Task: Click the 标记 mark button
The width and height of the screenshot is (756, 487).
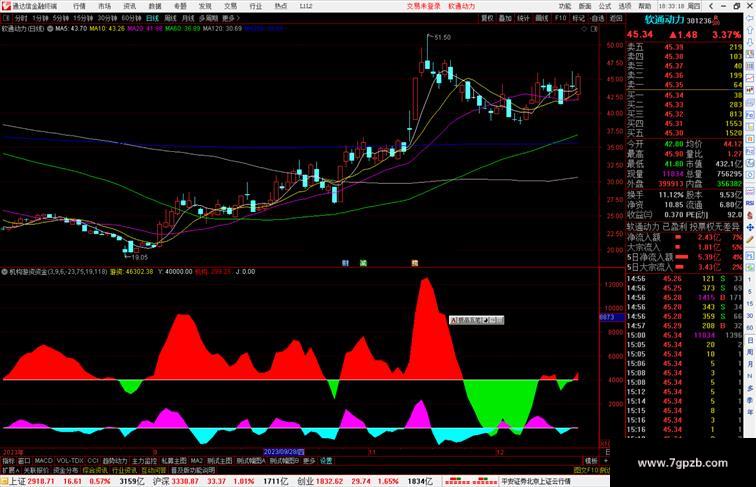Action: 579,18
